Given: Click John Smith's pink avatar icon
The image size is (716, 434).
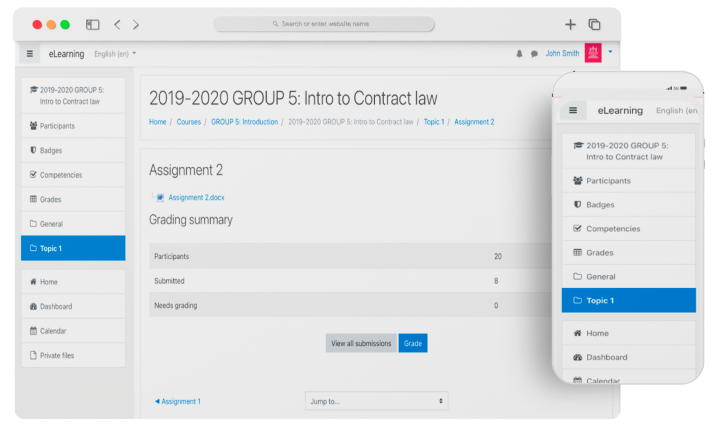Looking at the screenshot, I should [x=593, y=53].
